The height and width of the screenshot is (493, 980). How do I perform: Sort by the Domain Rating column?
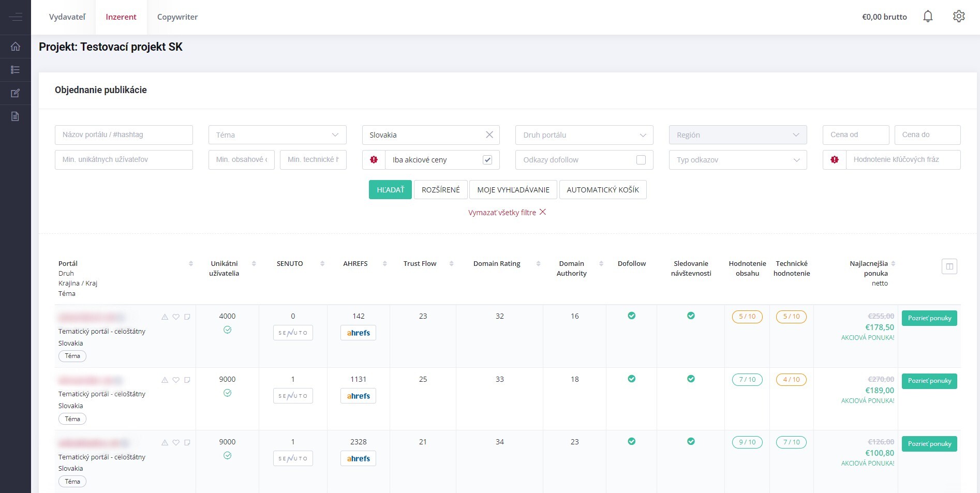coord(538,263)
